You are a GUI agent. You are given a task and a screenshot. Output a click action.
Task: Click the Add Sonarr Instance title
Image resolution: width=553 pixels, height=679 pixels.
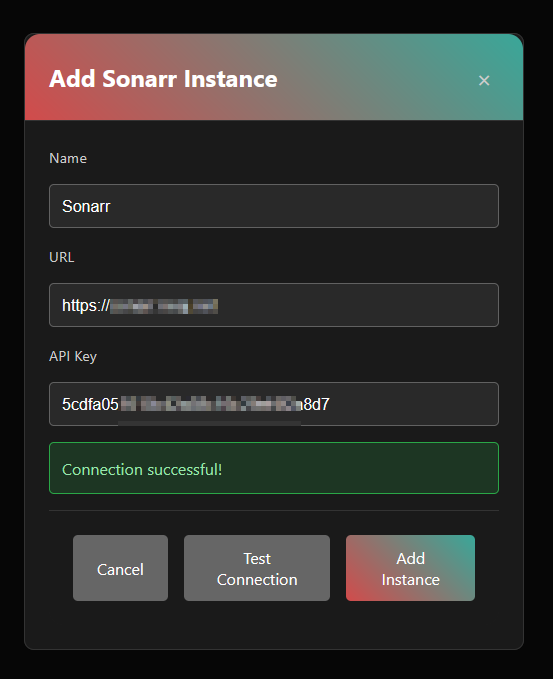[163, 79]
